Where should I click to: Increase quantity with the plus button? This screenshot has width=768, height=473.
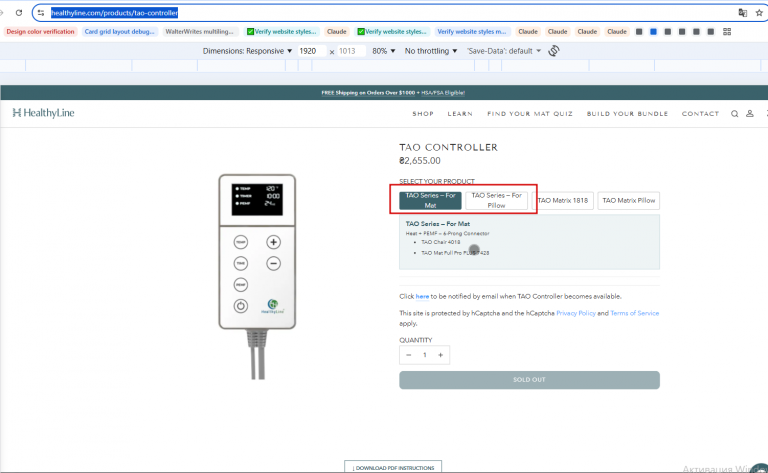[x=440, y=355]
